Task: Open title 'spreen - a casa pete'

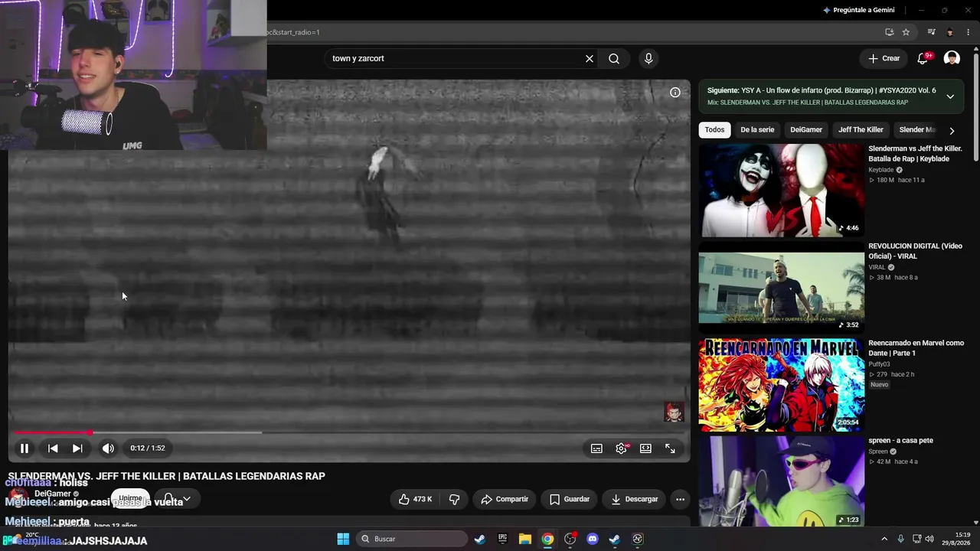Action: point(900,441)
